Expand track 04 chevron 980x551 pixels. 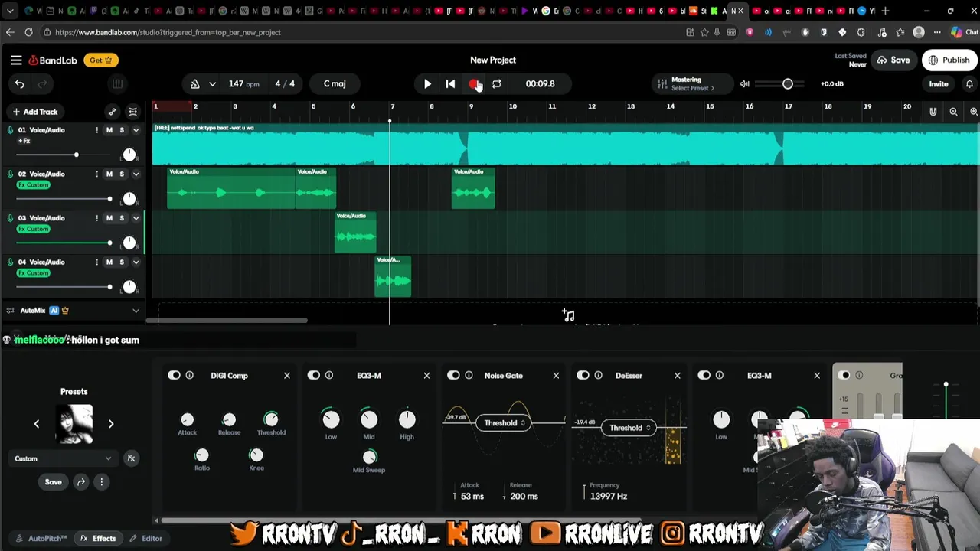pyautogui.click(x=136, y=262)
